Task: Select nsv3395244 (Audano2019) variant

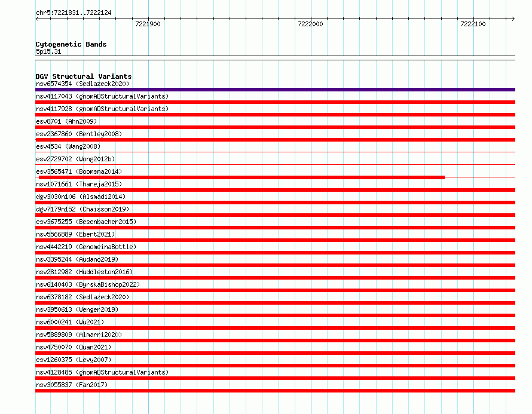Action: tap(77, 259)
